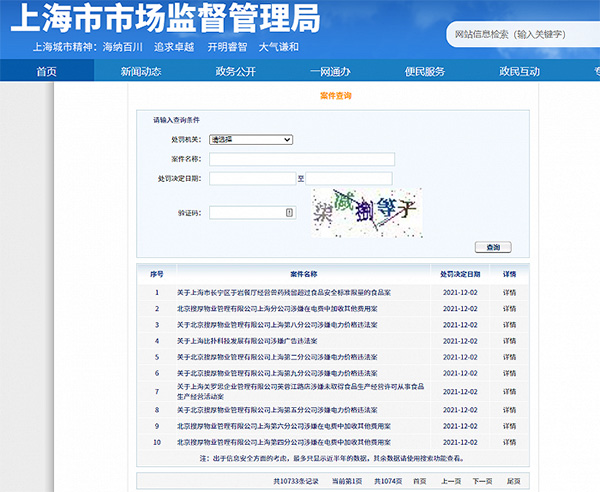Screen dimensions: 600x492
Task: Click the 网站信息检索 search box
Action: click(x=523, y=34)
